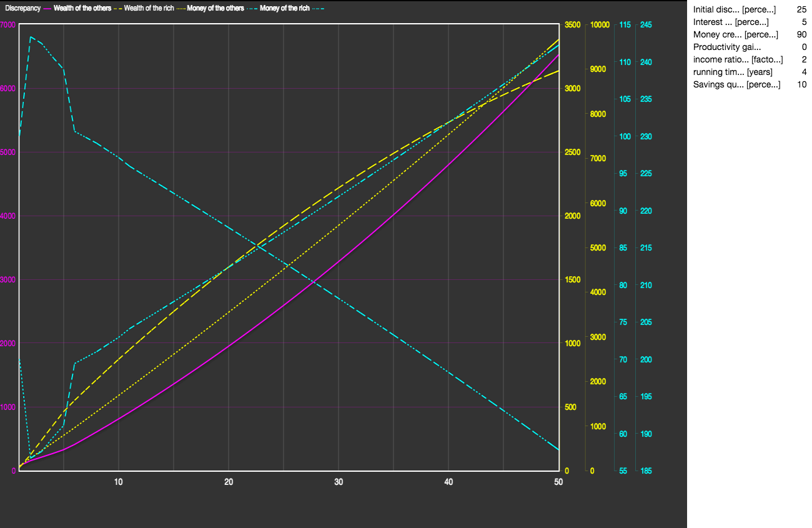Click the x-axis tick label 50
Viewport: 812px width, 528px height.
coord(558,482)
